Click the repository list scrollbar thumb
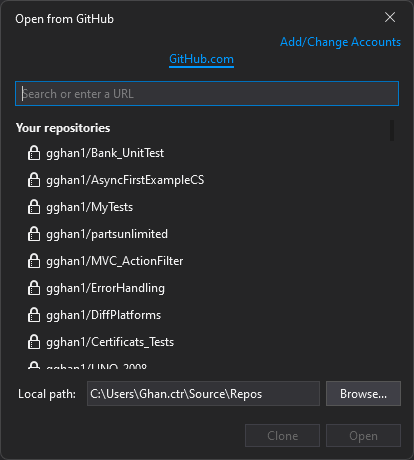The image size is (414, 460). tap(392, 130)
